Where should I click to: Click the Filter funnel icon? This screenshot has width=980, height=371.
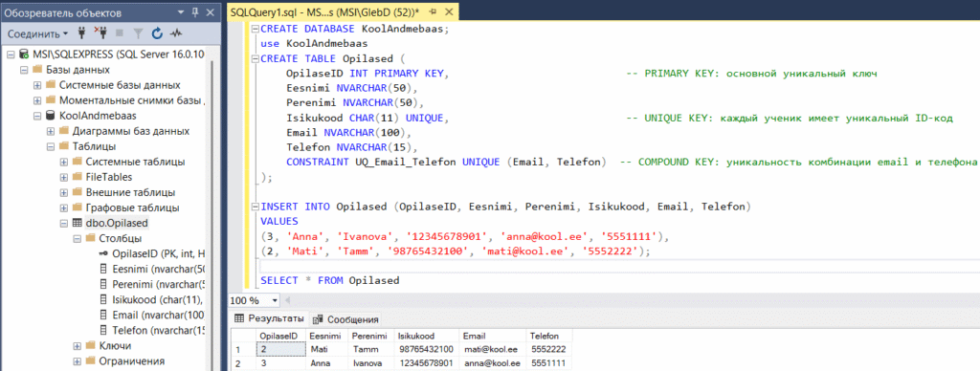click(138, 33)
